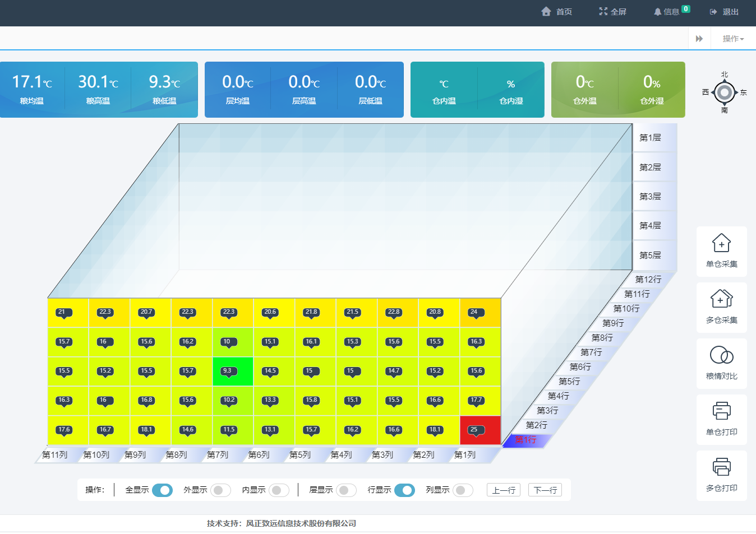The height and width of the screenshot is (534, 756).
Task: Click the 上一行 button
Action: [503, 490]
